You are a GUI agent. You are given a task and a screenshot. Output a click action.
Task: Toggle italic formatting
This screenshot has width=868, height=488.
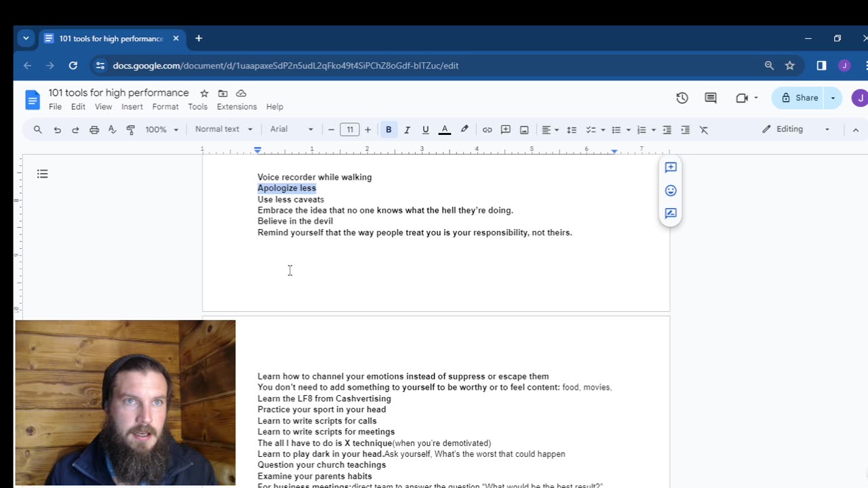[407, 129]
